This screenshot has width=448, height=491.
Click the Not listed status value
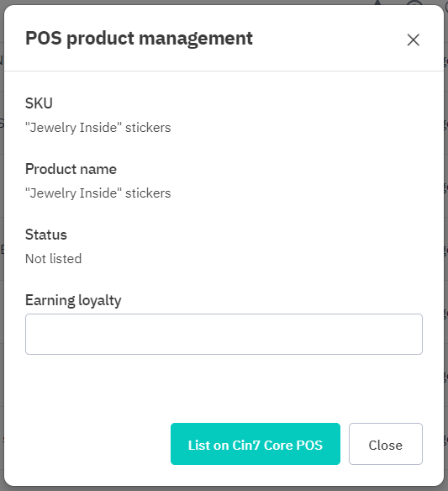point(53,259)
